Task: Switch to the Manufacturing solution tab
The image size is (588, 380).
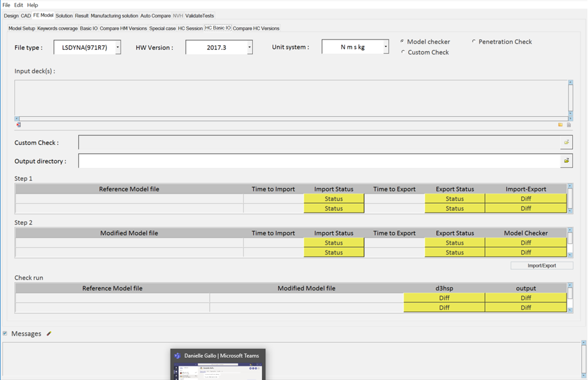Action: click(115, 16)
